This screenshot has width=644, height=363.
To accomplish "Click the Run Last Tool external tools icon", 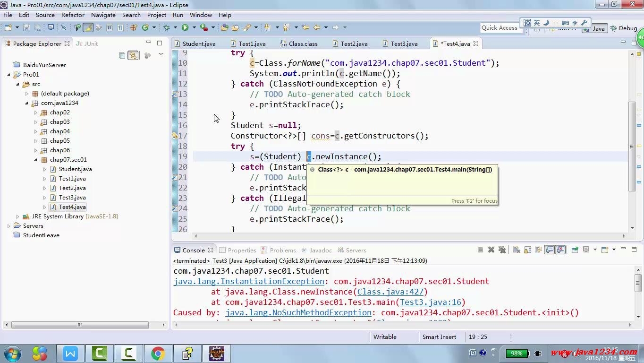I will coord(204,27).
